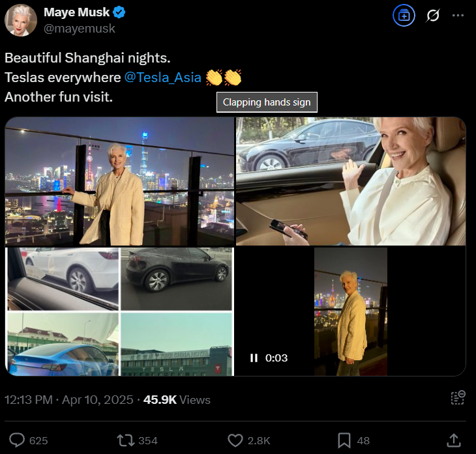Click the post activity icon beside views
The height and width of the screenshot is (454, 476).
point(458,399)
